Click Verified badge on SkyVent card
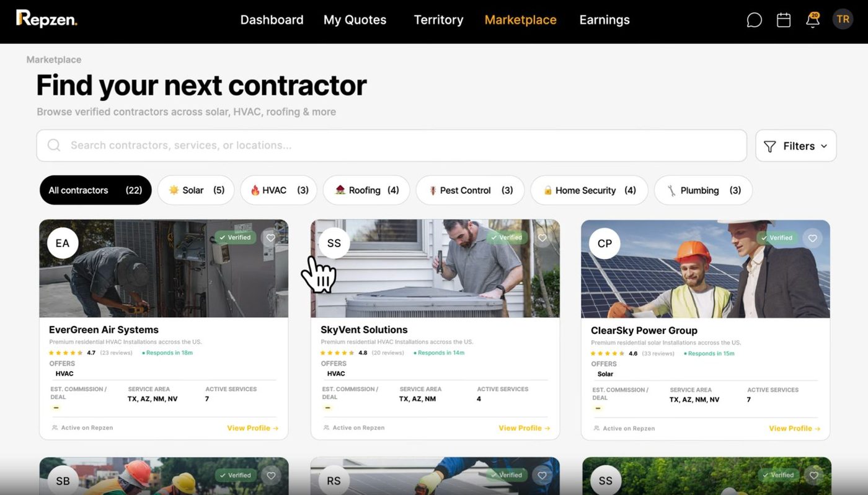 (506, 237)
